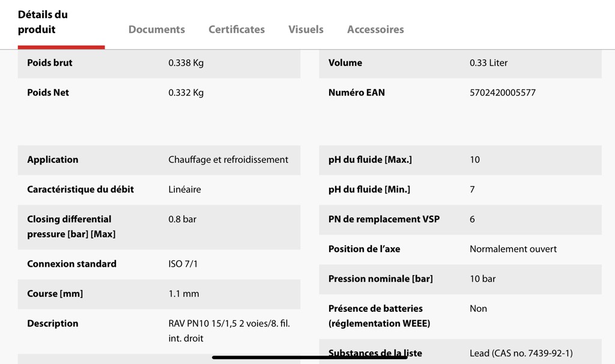The width and height of the screenshot is (615, 364).
Task: Click the Poids Net row label
Action: 48,93
